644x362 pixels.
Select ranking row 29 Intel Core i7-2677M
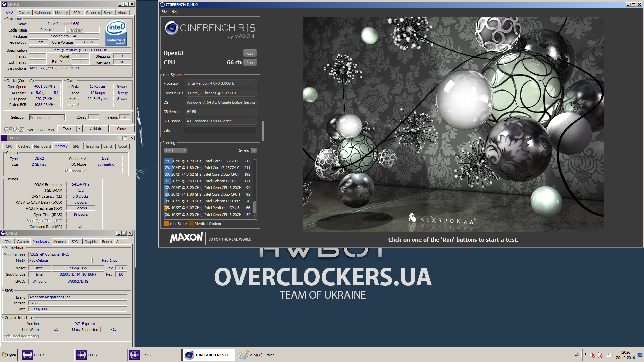[x=208, y=168]
